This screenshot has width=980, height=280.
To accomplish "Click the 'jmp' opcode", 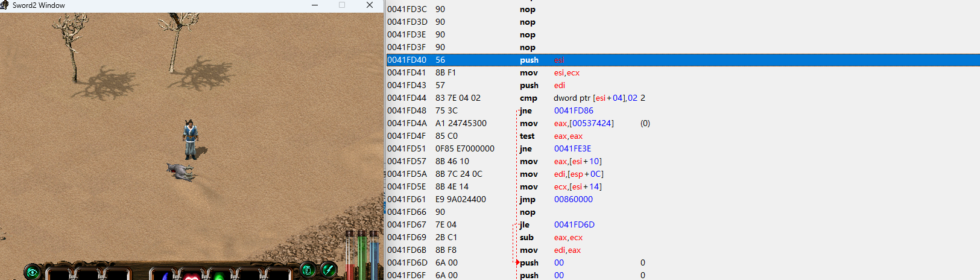I will pos(528,199).
